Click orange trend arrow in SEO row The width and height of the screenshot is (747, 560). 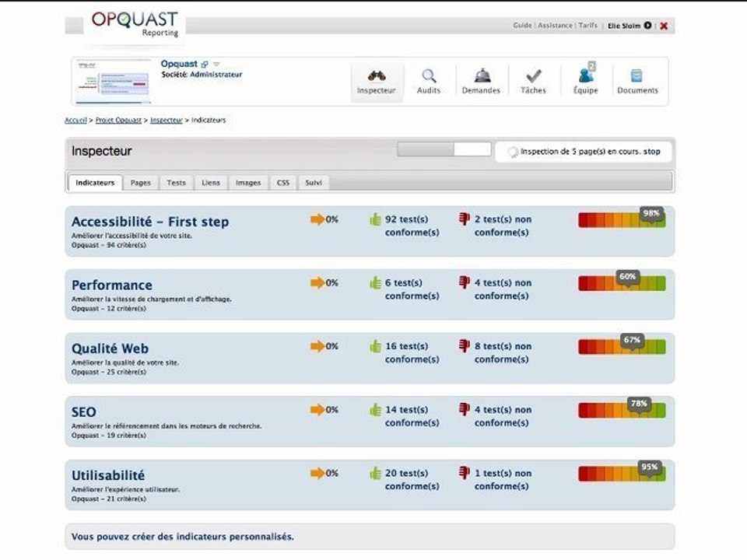click(x=317, y=410)
